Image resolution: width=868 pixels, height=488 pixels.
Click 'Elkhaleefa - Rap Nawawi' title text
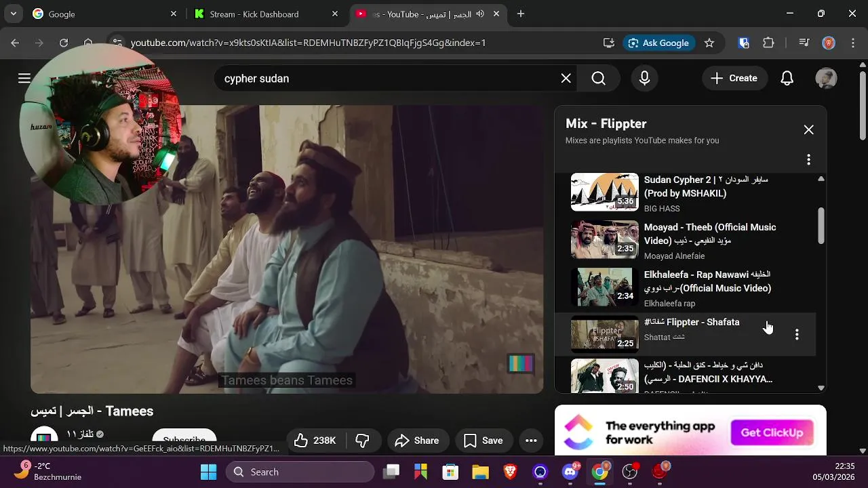click(x=708, y=281)
